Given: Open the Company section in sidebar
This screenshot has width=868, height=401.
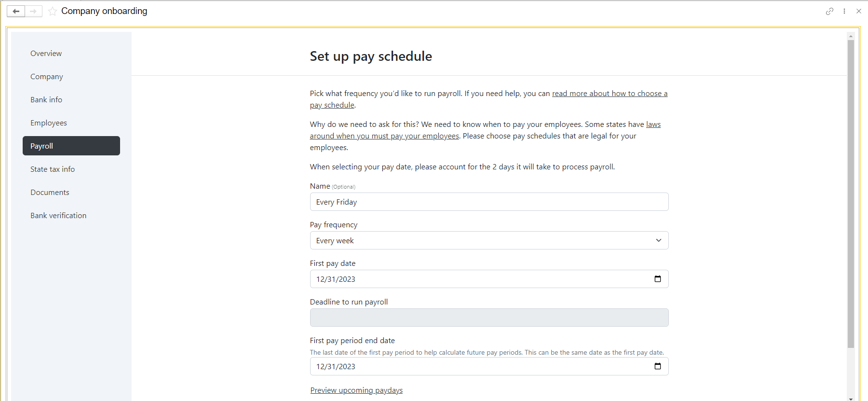Looking at the screenshot, I should tap(47, 76).
